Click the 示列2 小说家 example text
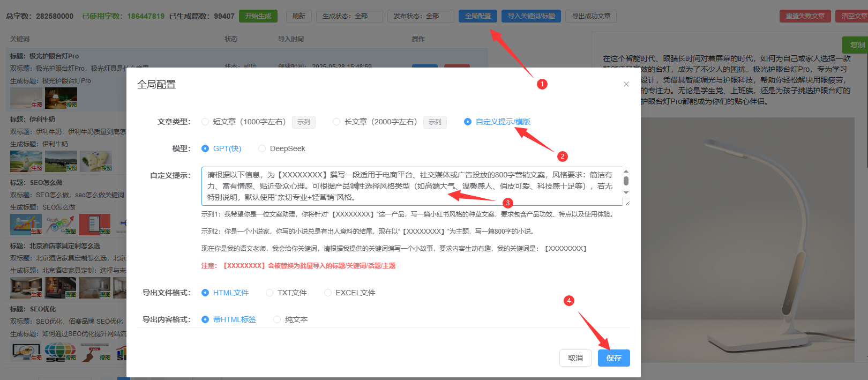The height and width of the screenshot is (380, 868). [368, 232]
